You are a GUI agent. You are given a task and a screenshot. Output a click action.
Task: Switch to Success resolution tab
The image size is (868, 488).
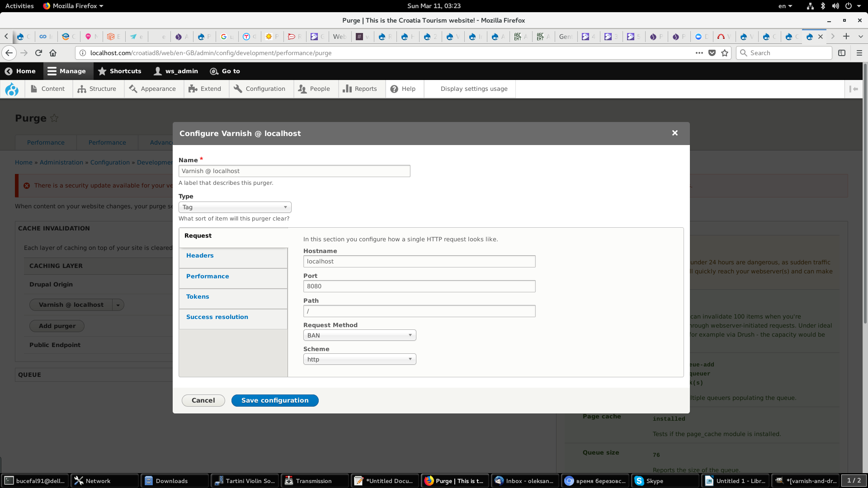click(233, 319)
